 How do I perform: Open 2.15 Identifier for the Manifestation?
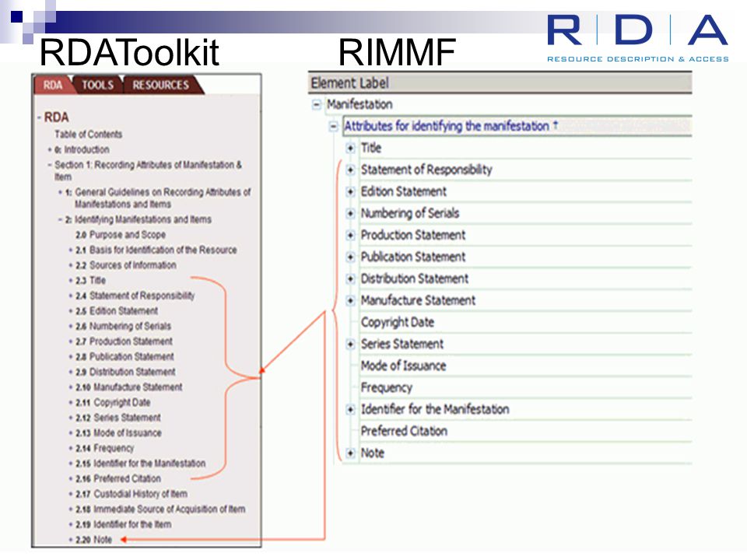tap(141, 464)
